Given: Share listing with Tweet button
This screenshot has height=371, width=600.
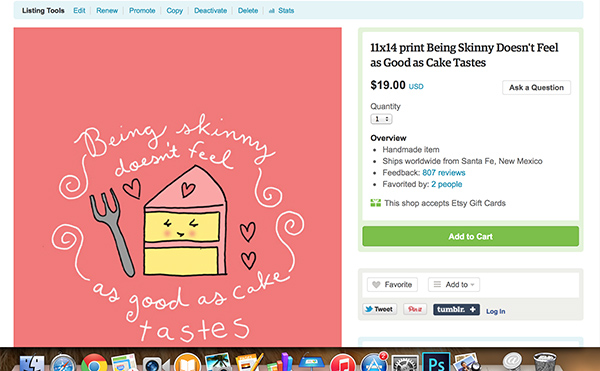Looking at the screenshot, I should click(380, 309).
